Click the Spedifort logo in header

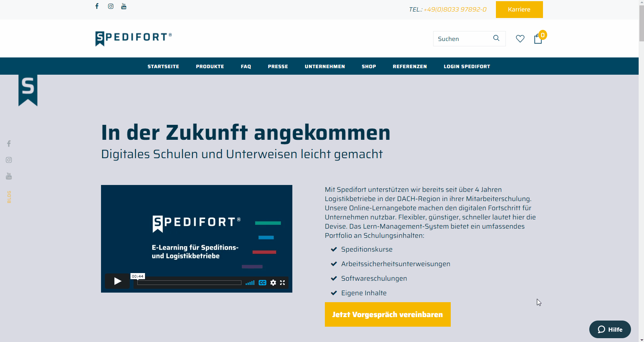(x=134, y=38)
